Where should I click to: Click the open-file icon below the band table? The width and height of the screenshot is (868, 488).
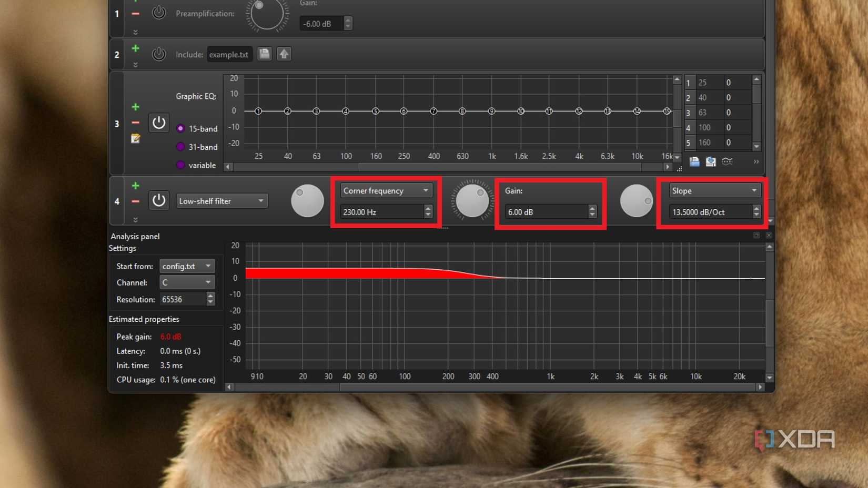click(x=694, y=162)
